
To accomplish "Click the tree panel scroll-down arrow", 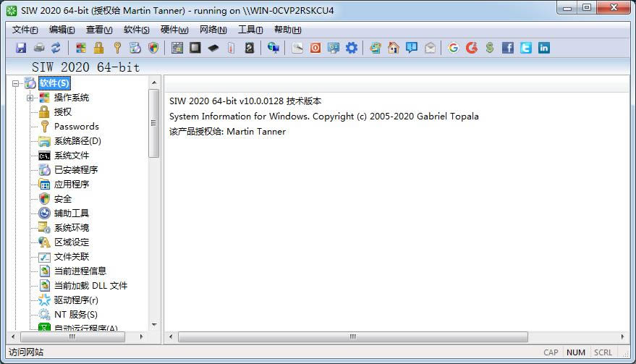I will point(153,325).
